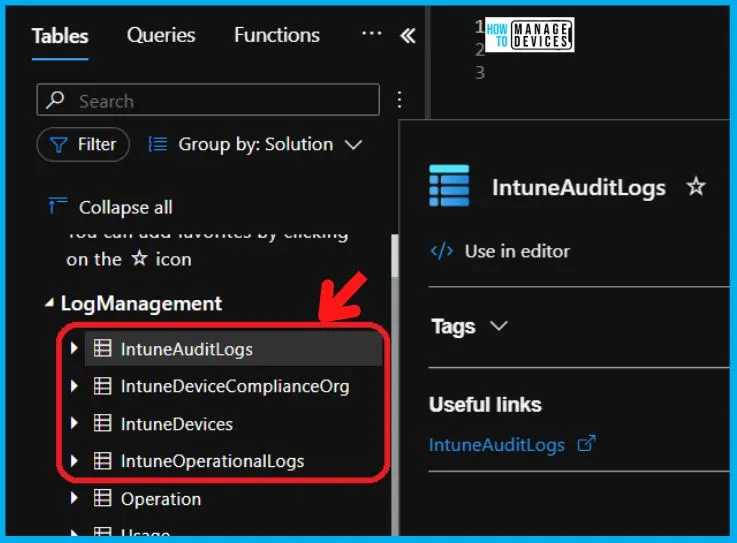
Task: Select IntuneOperationalLogs table name
Action: click(212, 461)
